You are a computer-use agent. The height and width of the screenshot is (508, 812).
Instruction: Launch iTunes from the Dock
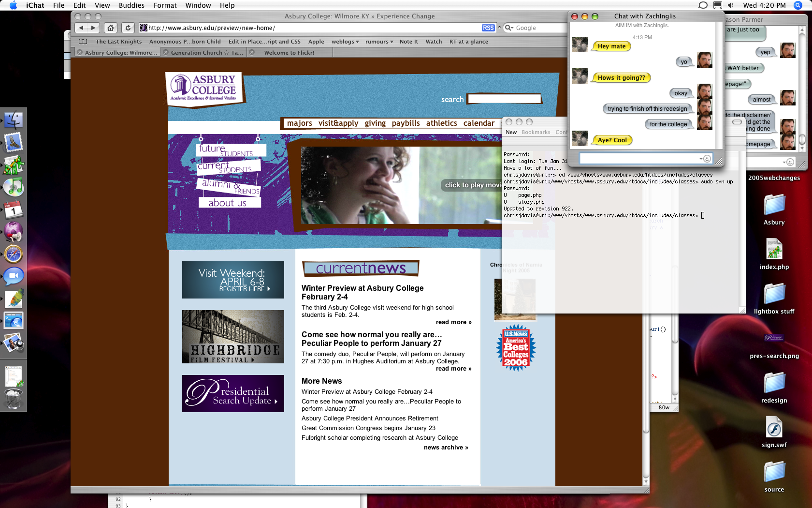(14, 187)
